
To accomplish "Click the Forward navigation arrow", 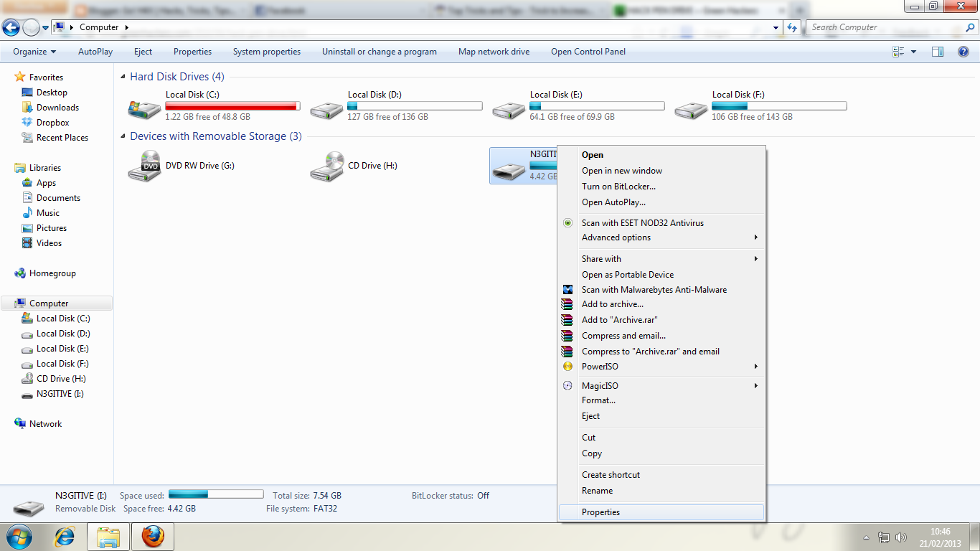I will click(32, 28).
